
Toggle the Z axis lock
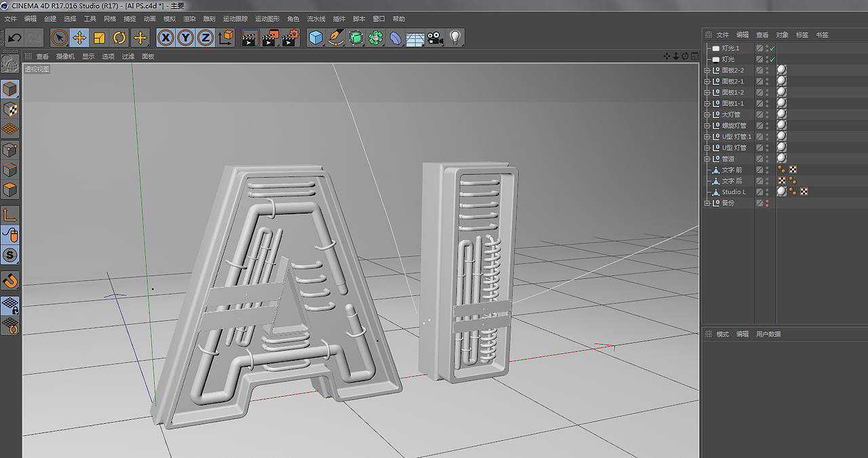point(205,38)
